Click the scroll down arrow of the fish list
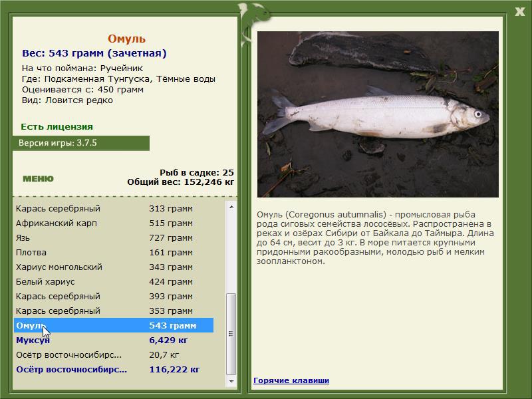 [x=231, y=381]
